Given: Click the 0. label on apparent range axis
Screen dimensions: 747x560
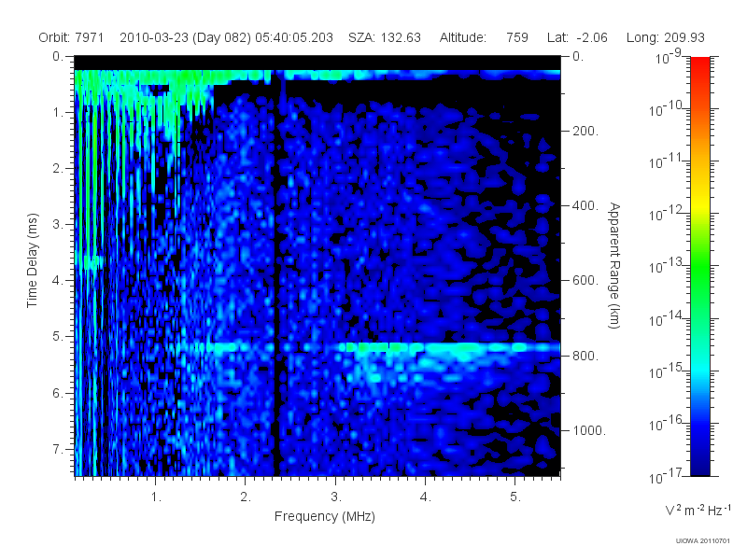Looking at the screenshot, I should 578,56.
